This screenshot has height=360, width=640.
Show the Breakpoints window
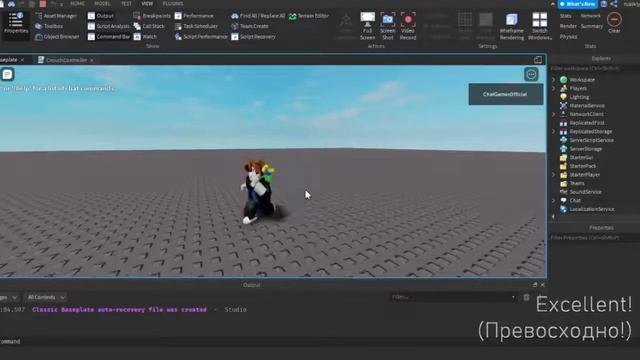pyautogui.click(x=152, y=16)
